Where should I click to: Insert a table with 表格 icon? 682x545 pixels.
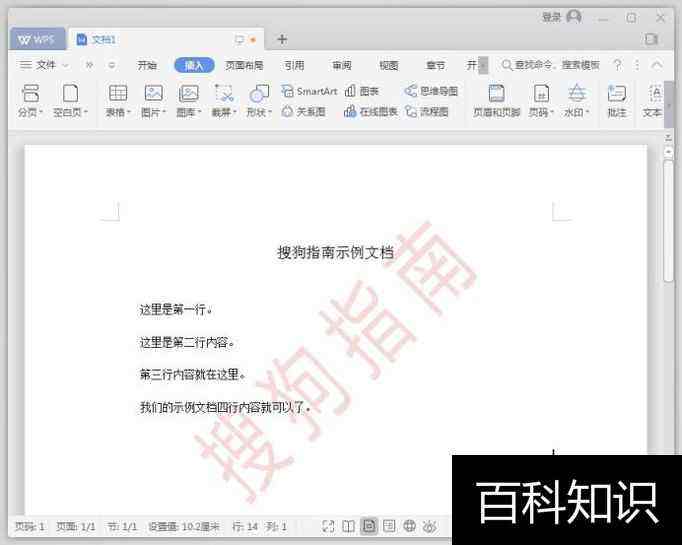point(118,94)
